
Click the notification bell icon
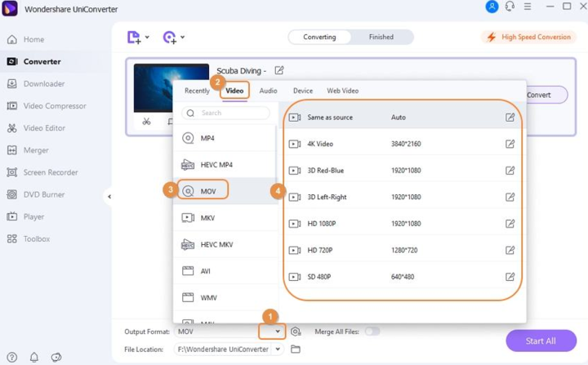(x=34, y=357)
